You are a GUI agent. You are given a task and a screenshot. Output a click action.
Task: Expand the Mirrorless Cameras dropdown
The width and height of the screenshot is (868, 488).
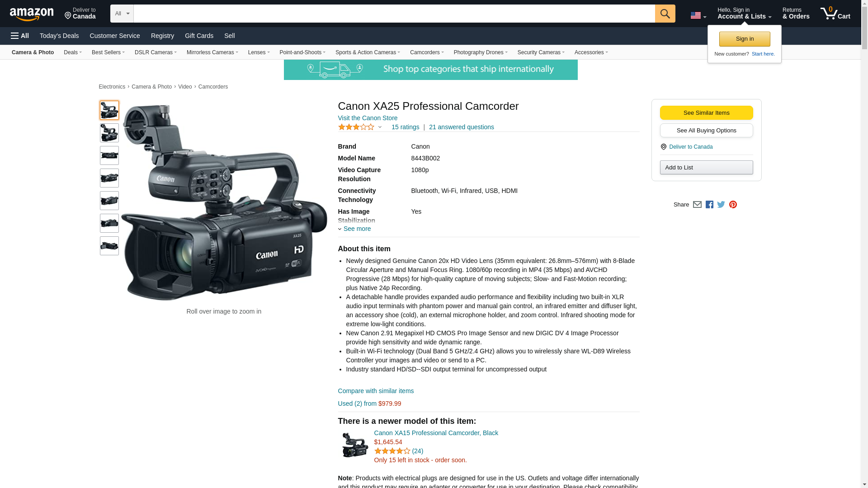(212, 52)
